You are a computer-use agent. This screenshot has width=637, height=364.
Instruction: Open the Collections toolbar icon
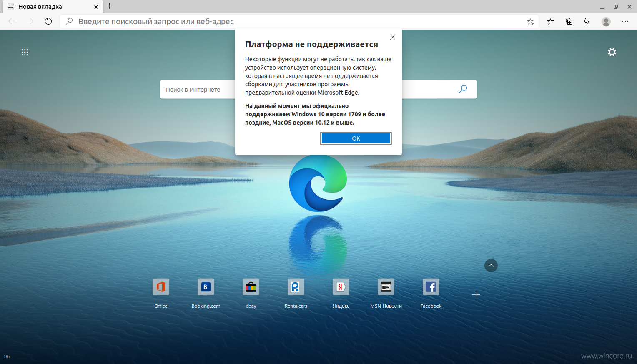click(569, 22)
